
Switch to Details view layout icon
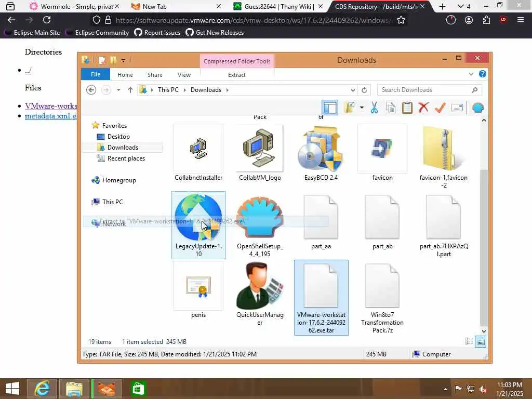click(x=469, y=342)
